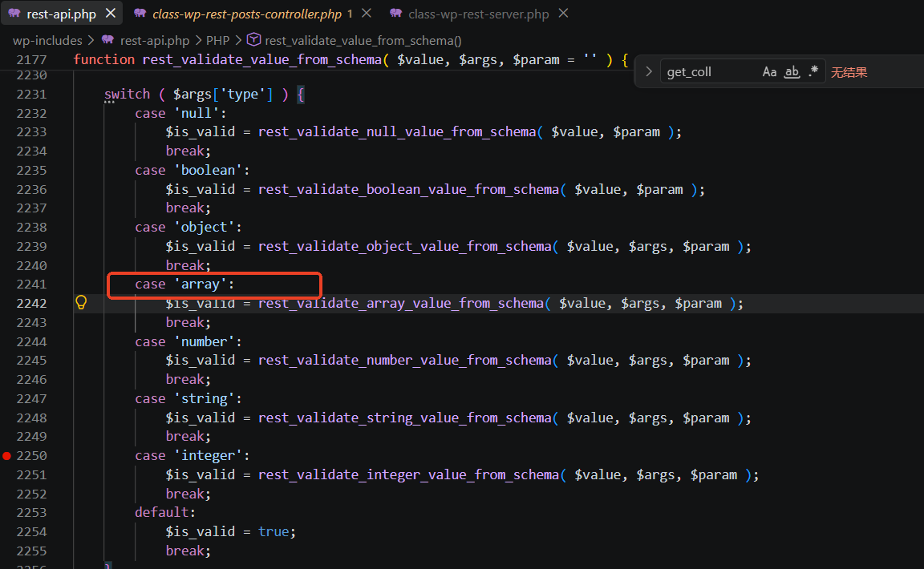This screenshot has width=924, height=569.
Task: Close the class-wp-rest-posts-controller.php tab
Action: [x=367, y=13]
